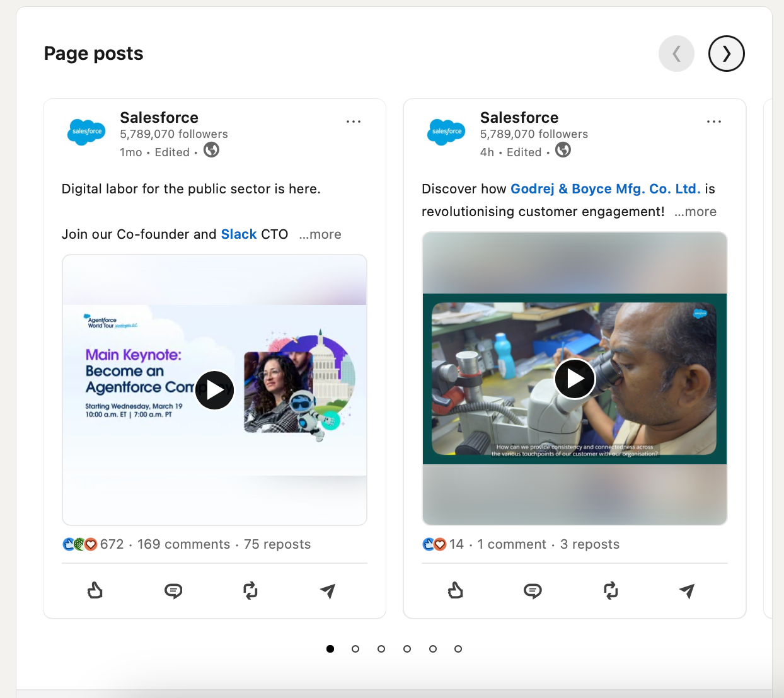Open Salesforce name on the 4h post
This screenshot has height=698, width=784.
(x=519, y=118)
